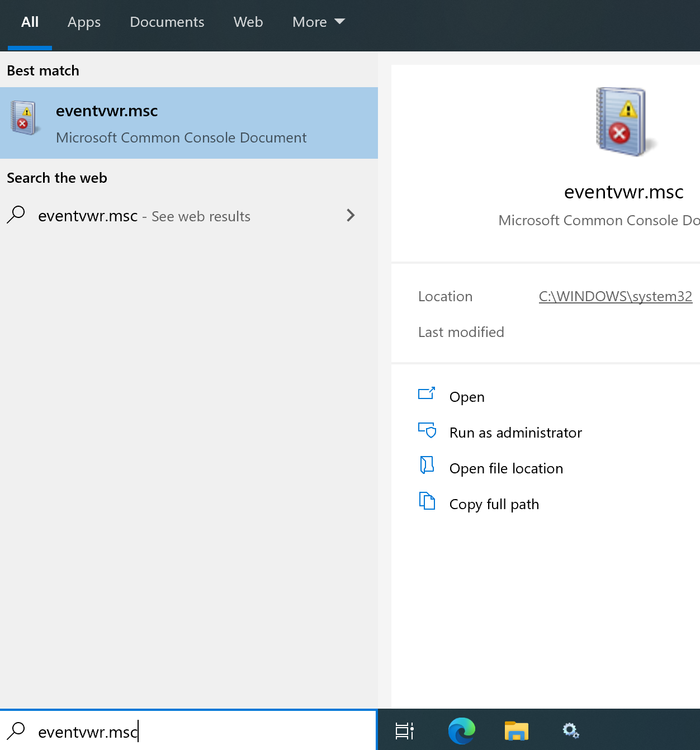Select Copy full path
The width and height of the screenshot is (700, 750).
pos(494,504)
